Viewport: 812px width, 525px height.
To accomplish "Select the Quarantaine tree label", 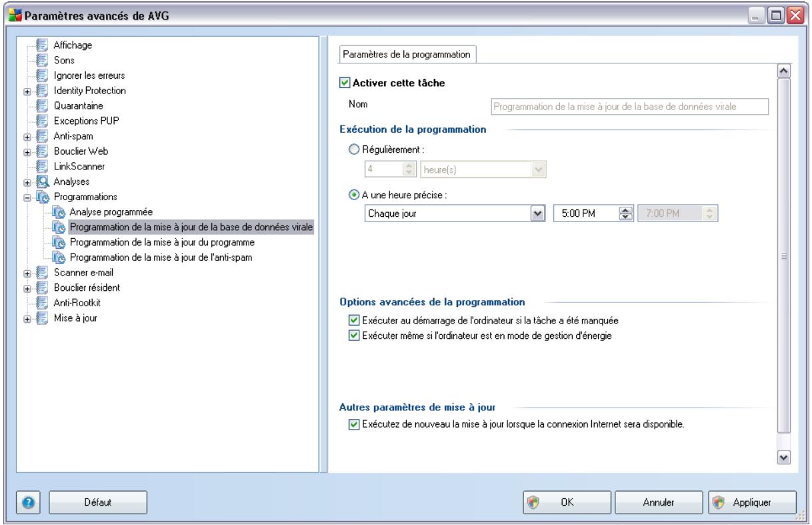I will tap(79, 105).
